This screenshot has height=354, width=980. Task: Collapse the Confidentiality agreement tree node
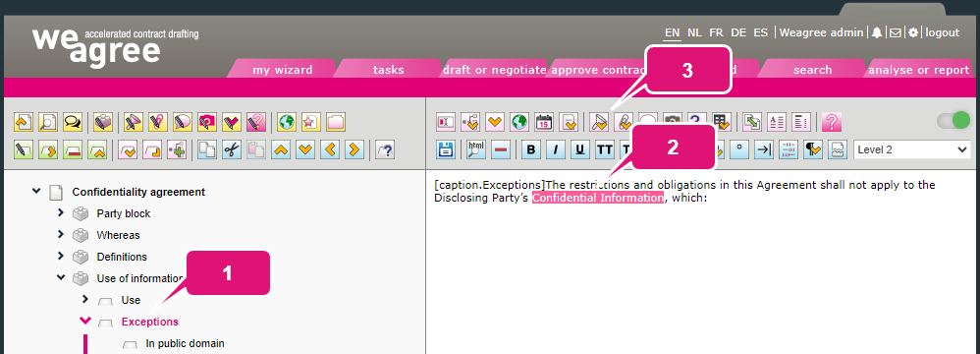[35, 191]
